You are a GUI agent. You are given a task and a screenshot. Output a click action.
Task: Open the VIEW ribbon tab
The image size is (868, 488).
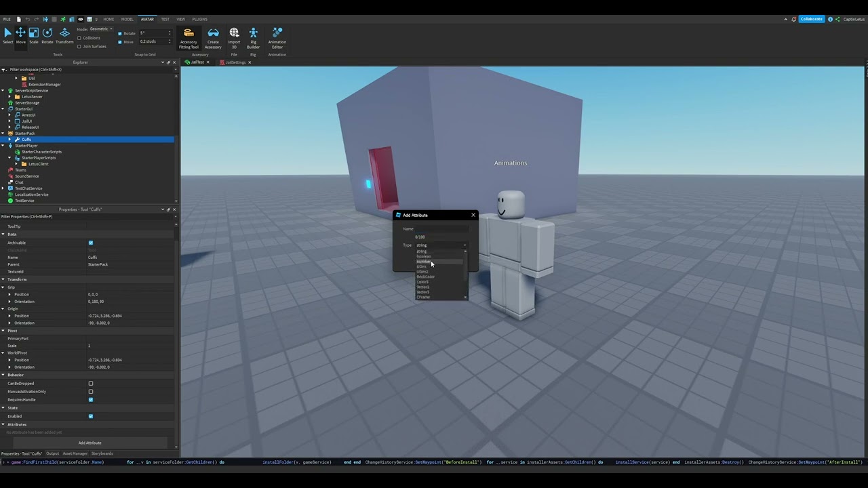point(180,19)
